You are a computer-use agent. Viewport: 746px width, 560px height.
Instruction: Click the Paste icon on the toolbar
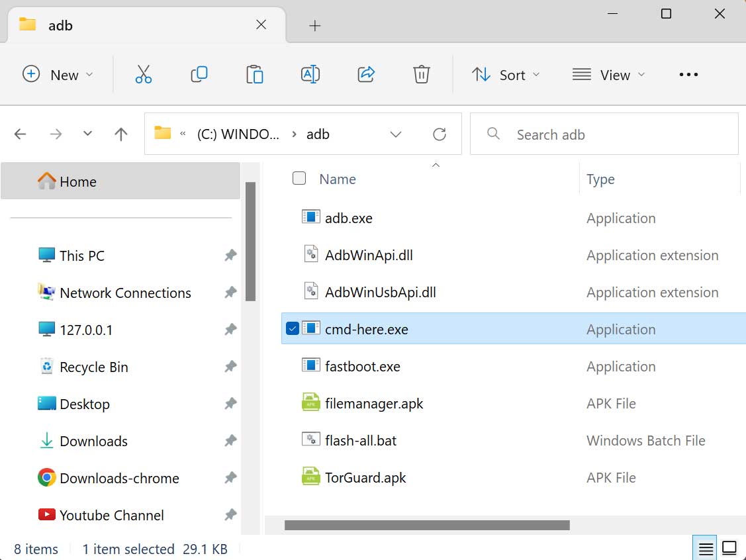255,74
